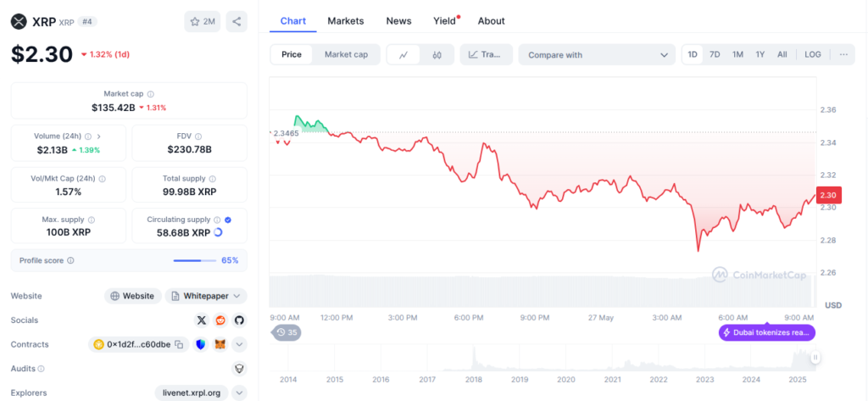Click the more options ellipsis in chart toolbar
868x401 pixels.
click(843, 55)
